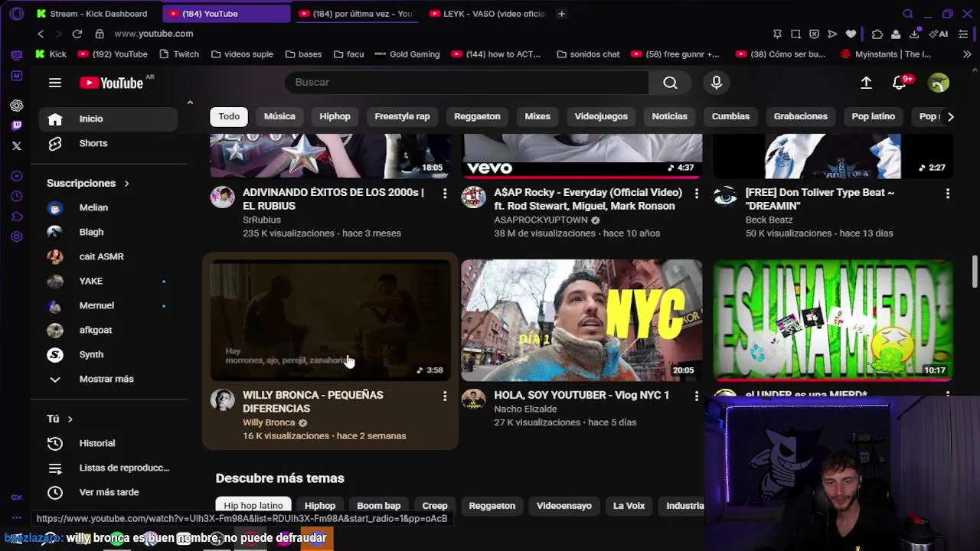Click the YouTube logo
This screenshot has width=980, height=551.
click(112, 83)
